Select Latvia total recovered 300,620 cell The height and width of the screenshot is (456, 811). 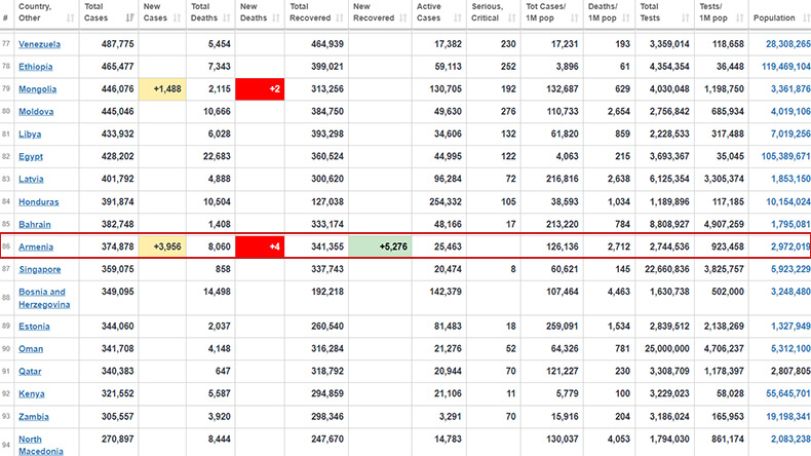click(x=317, y=179)
